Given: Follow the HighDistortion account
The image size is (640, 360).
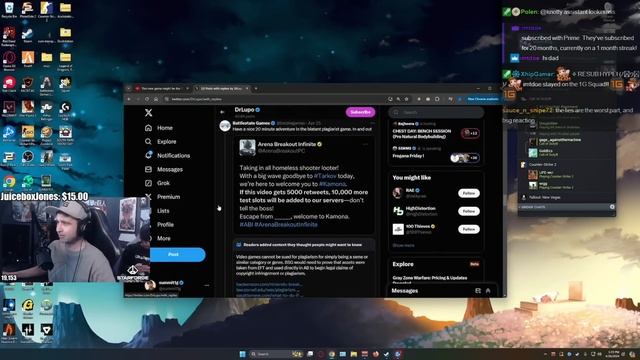Looking at the screenshot, I should [469, 211].
